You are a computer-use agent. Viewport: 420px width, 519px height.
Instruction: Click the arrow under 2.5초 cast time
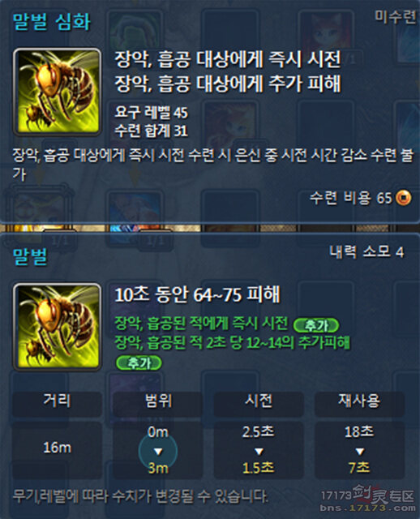point(259,452)
